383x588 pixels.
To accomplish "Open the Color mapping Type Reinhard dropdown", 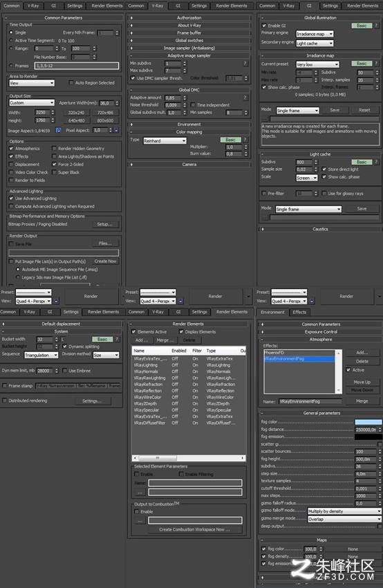I will (x=165, y=140).
